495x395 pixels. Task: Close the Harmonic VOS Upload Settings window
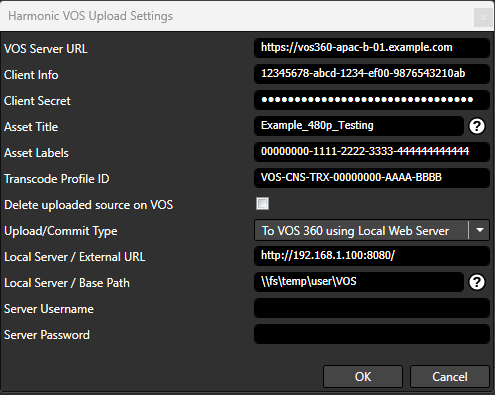point(483,17)
